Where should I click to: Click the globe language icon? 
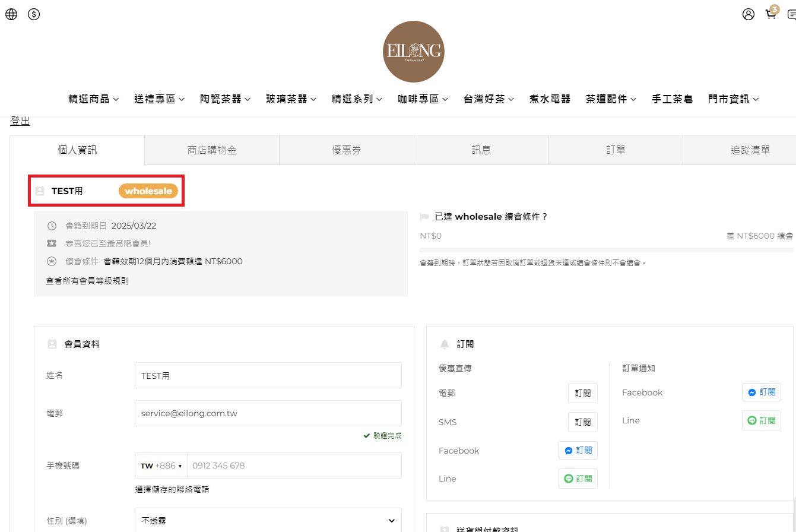point(11,14)
